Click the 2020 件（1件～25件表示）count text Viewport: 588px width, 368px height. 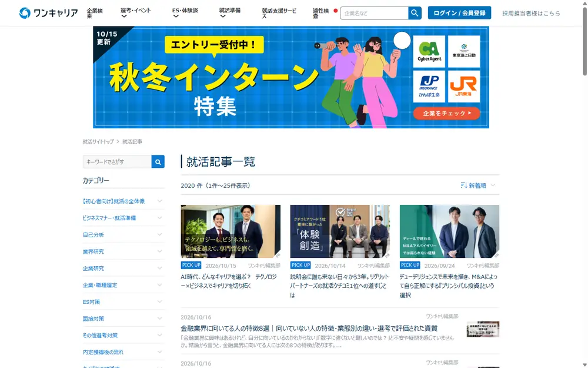215,185
